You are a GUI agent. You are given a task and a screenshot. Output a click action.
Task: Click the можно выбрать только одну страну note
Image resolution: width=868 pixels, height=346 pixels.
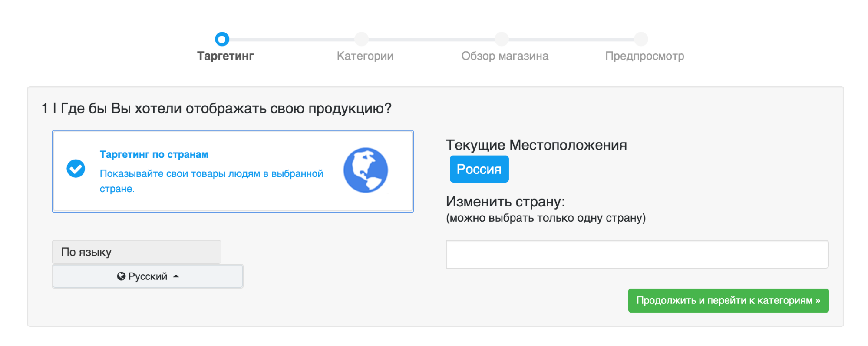546,218
